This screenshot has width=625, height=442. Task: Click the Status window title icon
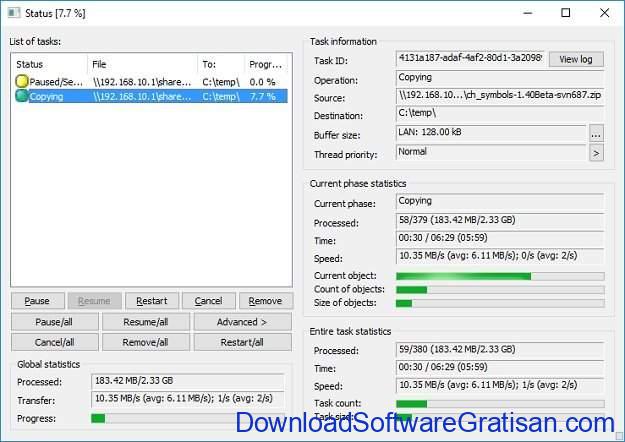click(x=14, y=13)
